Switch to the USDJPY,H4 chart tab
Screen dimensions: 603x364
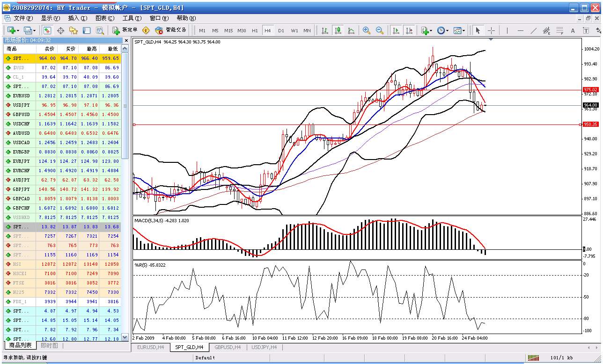(264, 347)
